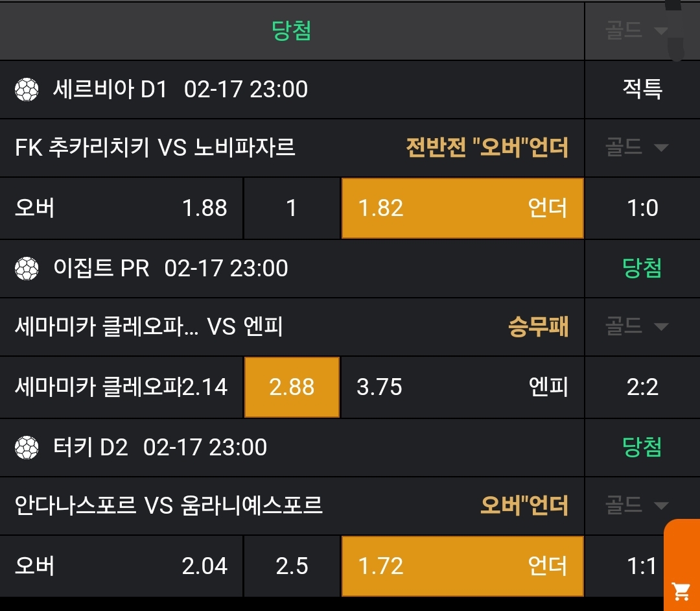The height and width of the screenshot is (611, 700).
Task: Open 골드 dropdown beside FK 추카리치키 match
Action: click(x=636, y=147)
